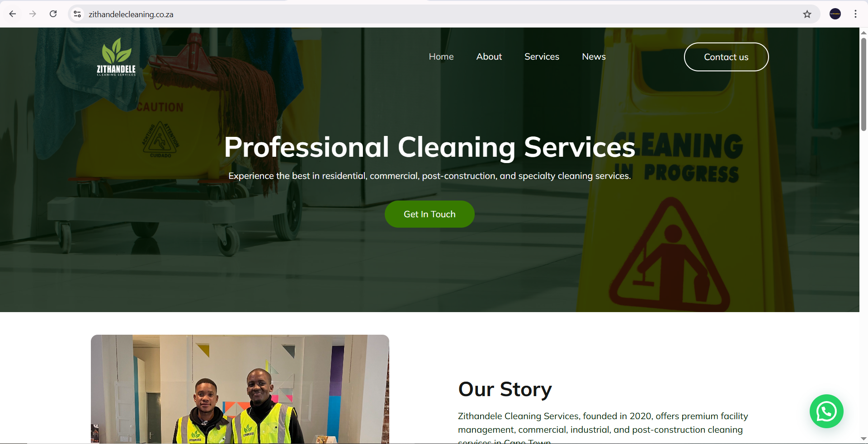Click the Contact us button
Viewport: 868px width, 444px height.
point(726,57)
